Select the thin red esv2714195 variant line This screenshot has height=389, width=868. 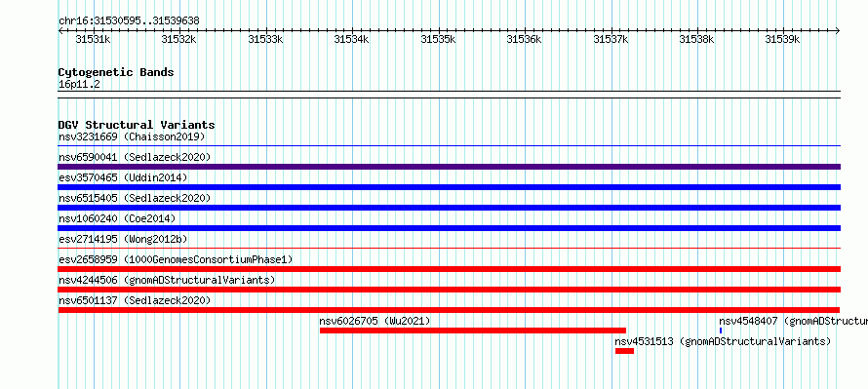coord(449,249)
